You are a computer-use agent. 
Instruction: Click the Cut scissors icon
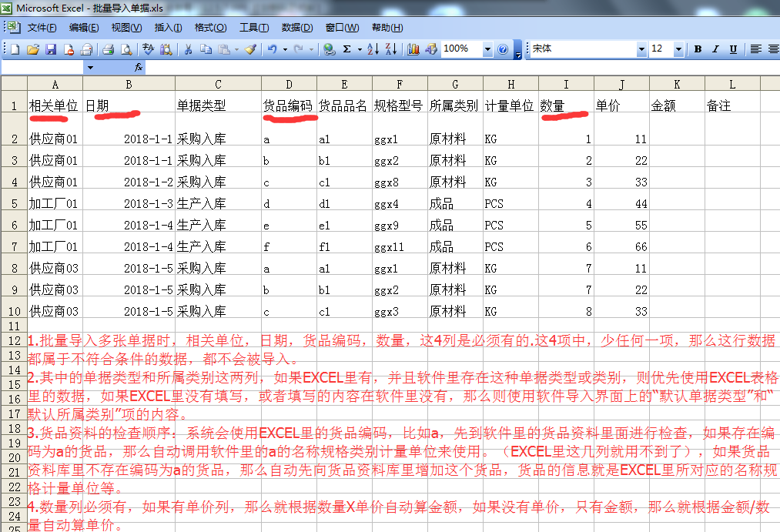[x=187, y=49]
